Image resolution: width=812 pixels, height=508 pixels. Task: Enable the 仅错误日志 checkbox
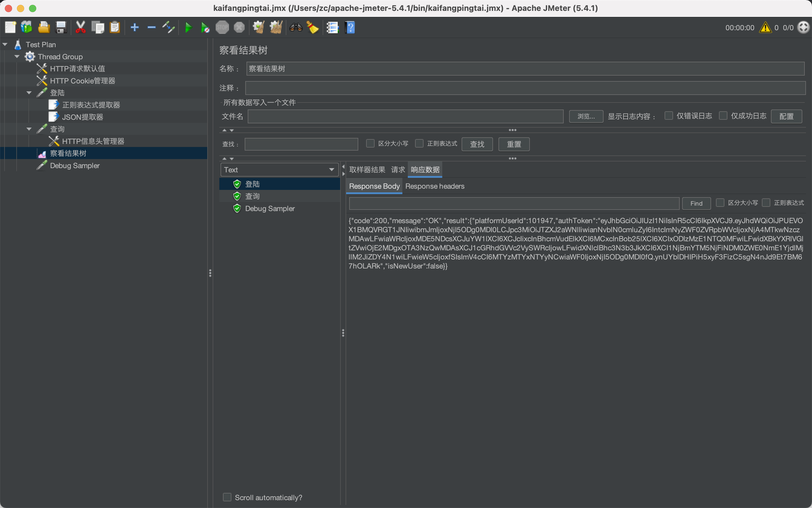(x=669, y=116)
